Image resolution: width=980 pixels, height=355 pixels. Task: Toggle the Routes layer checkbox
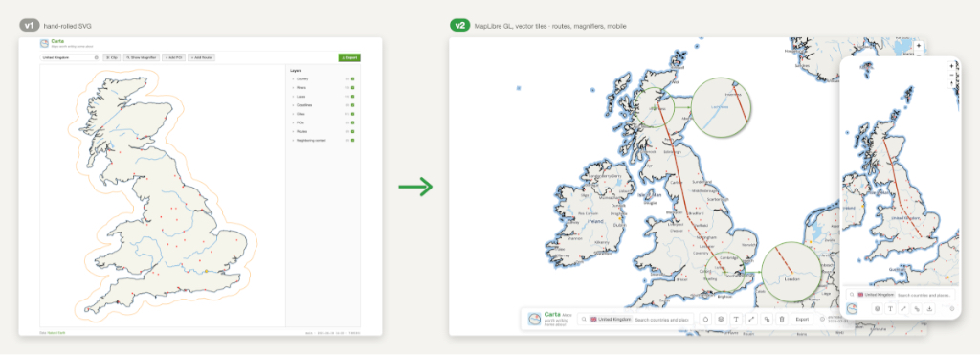(352, 131)
